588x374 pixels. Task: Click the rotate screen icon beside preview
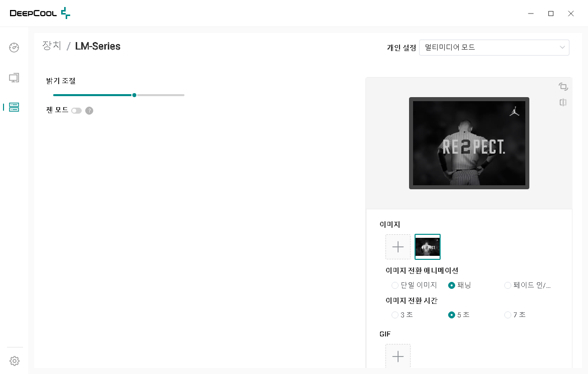563,87
